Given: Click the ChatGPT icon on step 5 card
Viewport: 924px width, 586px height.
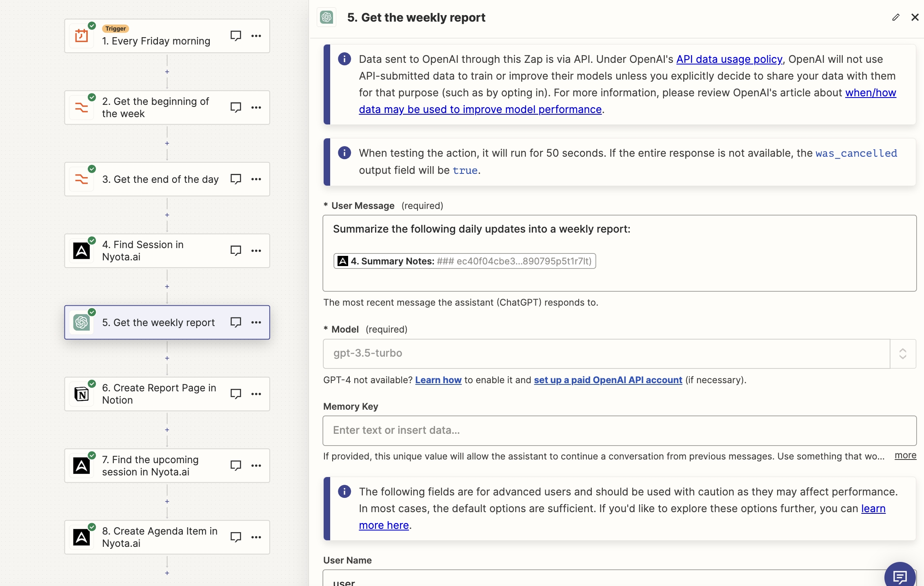Looking at the screenshot, I should [82, 322].
